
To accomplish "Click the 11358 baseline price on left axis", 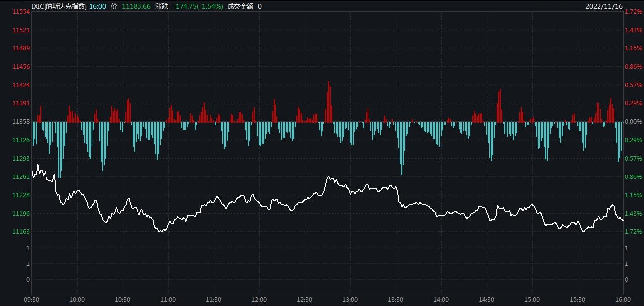I will pyautogui.click(x=21, y=122).
